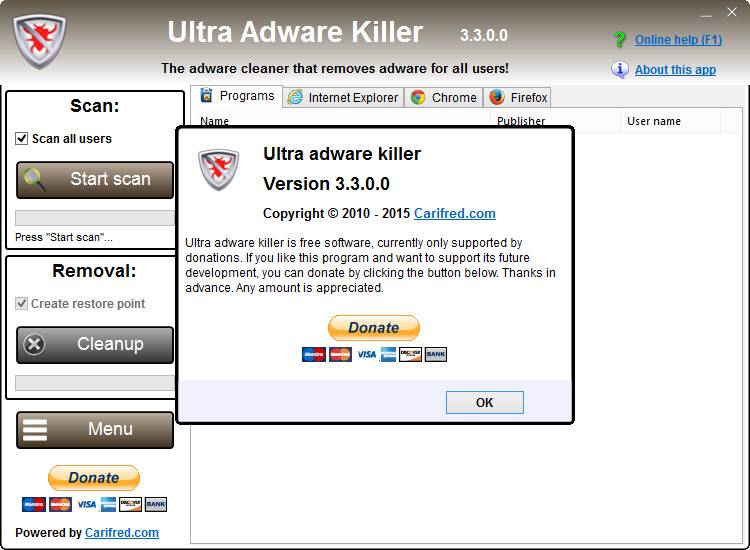Image resolution: width=750 pixels, height=550 pixels.
Task: Close the Ultra Adware Killer window
Action: 731,12
